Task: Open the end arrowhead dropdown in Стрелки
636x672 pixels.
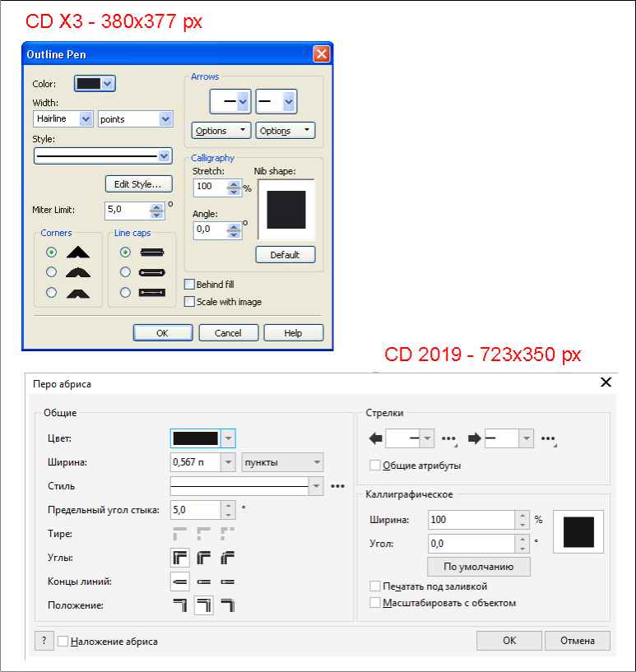Action: pyautogui.click(x=527, y=438)
